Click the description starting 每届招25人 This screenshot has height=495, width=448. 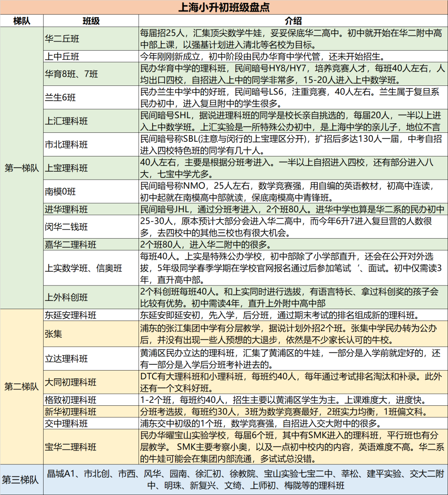click(x=293, y=39)
